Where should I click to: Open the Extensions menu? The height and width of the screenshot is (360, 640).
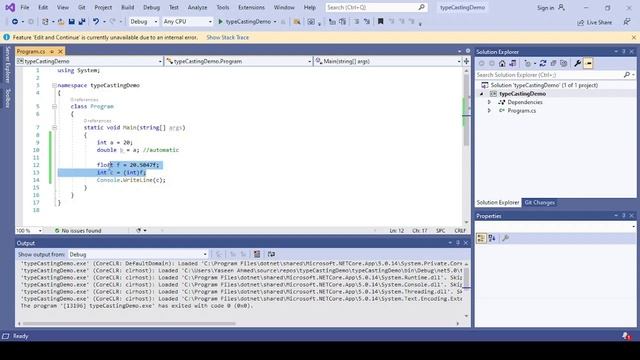tap(251, 7)
